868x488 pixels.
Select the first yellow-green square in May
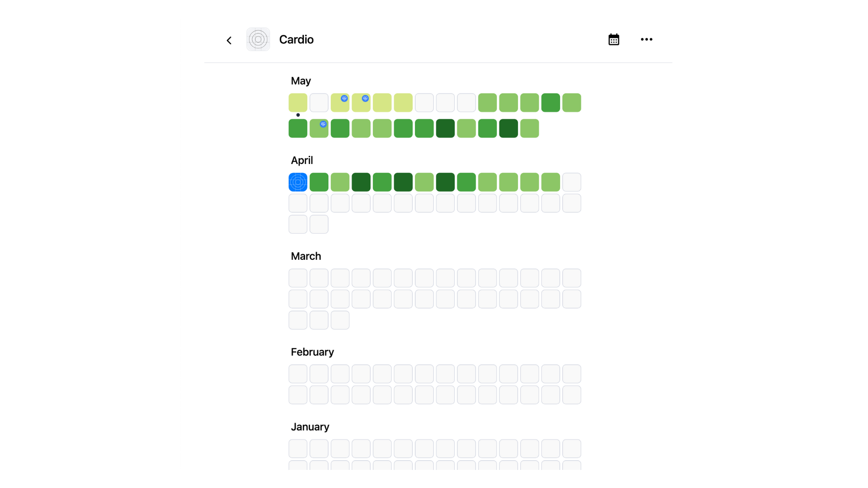(x=298, y=103)
